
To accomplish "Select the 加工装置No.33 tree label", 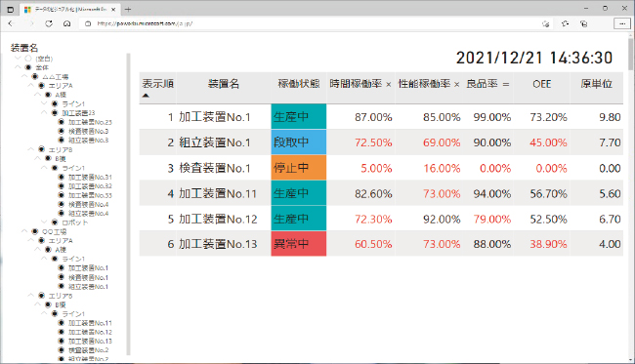I will pos(90,195).
